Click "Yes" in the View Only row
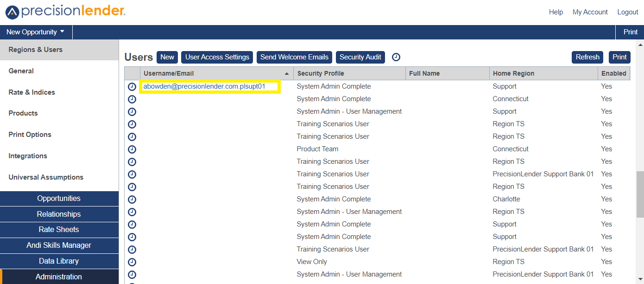Screen dimensions: 644x284 [606, 262]
